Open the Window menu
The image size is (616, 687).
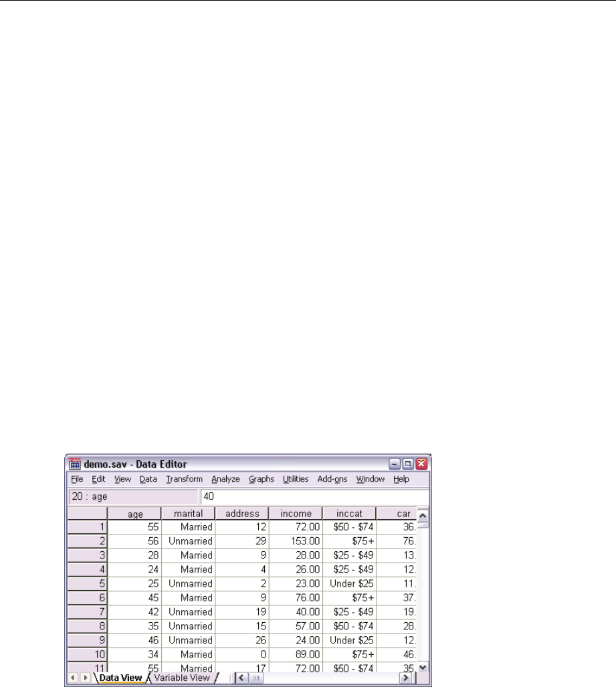[x=371, y=479]
